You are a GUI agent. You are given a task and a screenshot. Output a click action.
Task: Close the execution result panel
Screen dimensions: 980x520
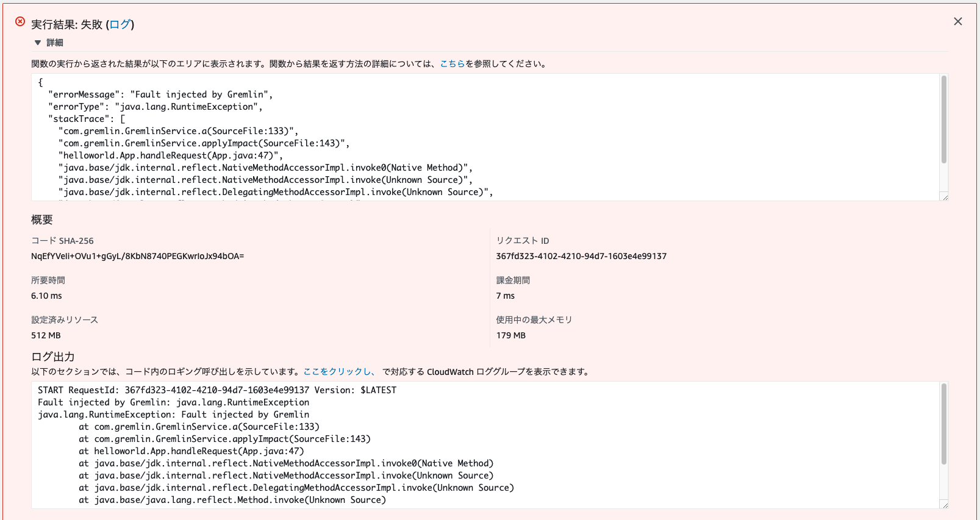[x=957, y=21]
